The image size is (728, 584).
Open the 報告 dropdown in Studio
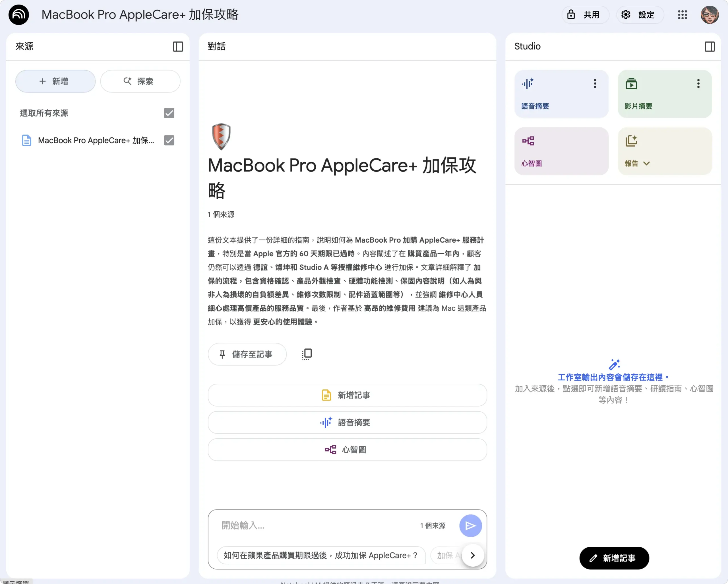click(x=665, y=151)
